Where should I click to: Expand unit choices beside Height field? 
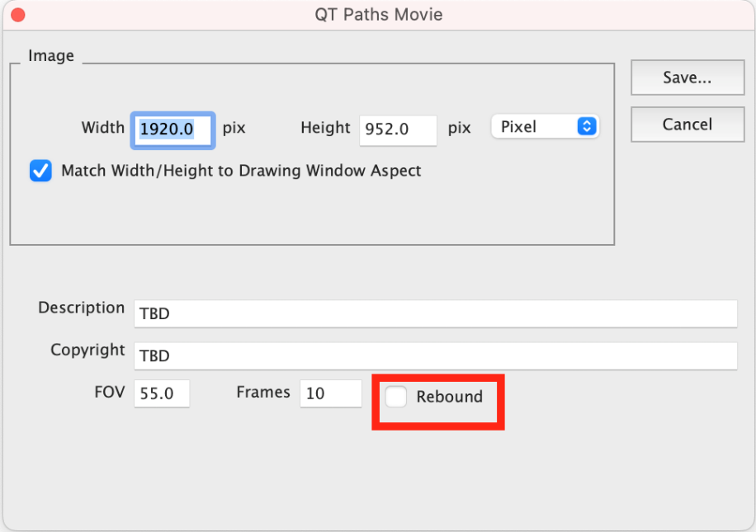pos(545,126)
